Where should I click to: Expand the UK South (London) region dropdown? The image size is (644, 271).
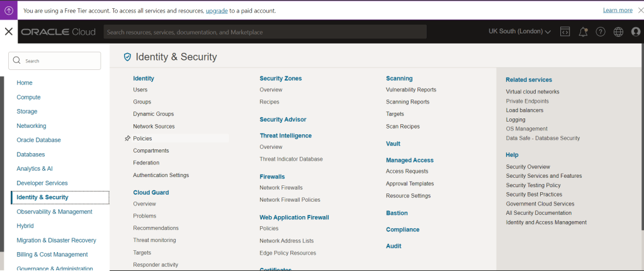pos(519,32)
